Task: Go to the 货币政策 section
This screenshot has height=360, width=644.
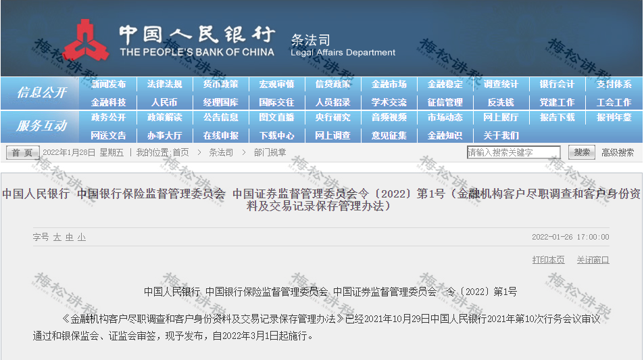Action: [220, 85]
